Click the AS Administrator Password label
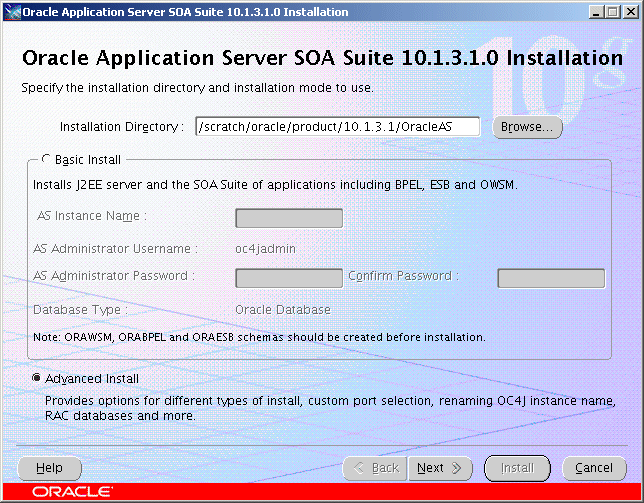This screenshot has width=644, height=503. click(114, 276)
